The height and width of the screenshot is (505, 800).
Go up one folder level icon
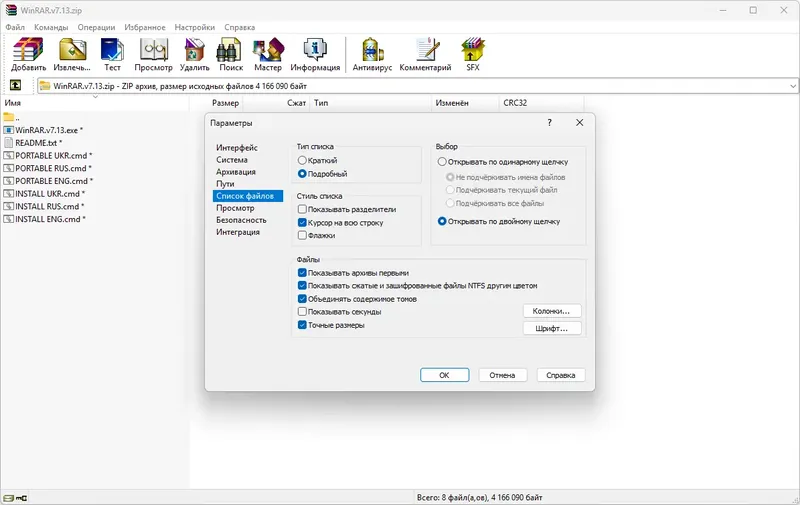(x=15, y=85)
